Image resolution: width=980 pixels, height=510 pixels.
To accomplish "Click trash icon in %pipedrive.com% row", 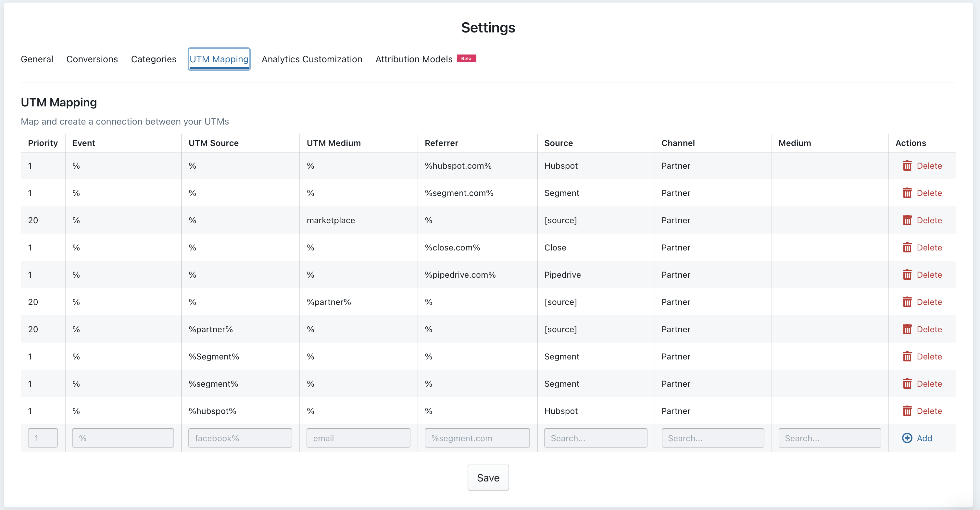I will [907, 275].
